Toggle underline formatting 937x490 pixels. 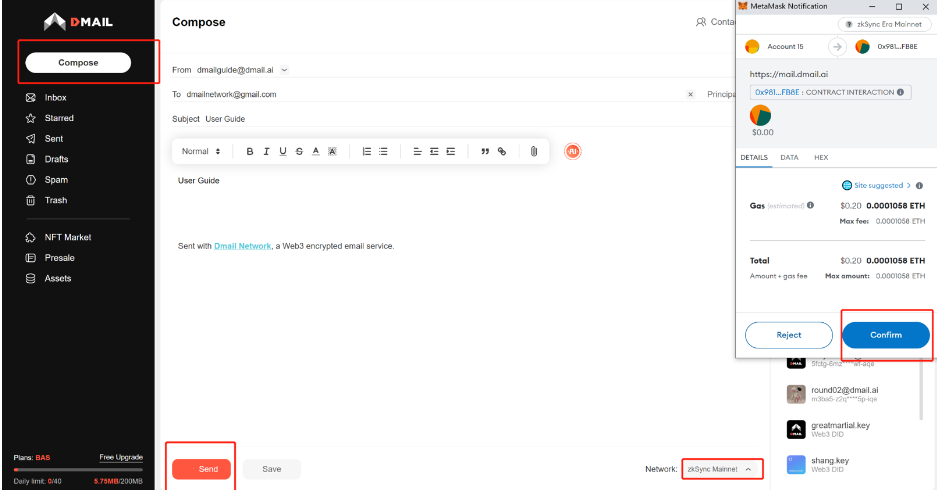coord(283,152)
